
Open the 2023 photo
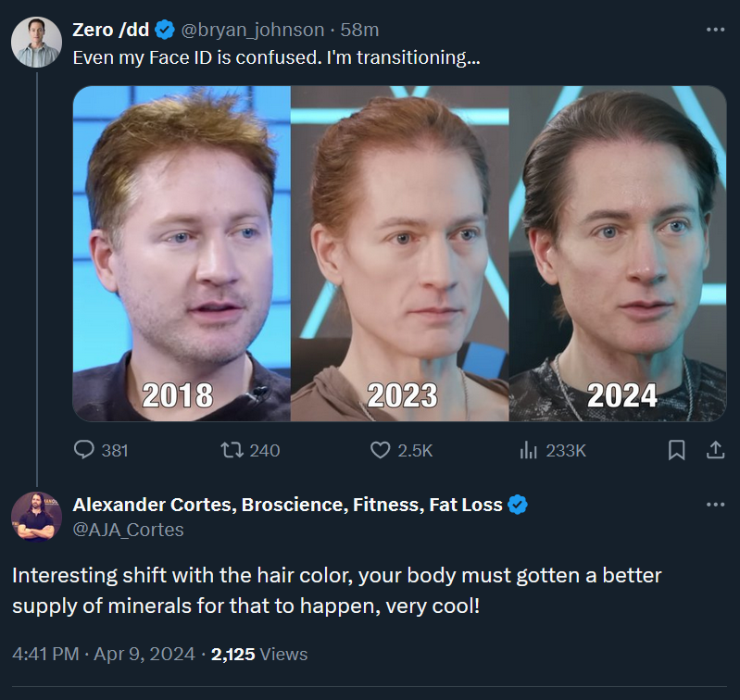click(x=400, y=254)
